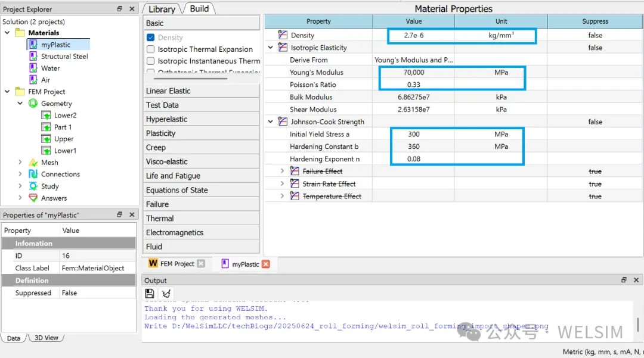Viewport: 644px width, 358px height.
Task: Click the Air material icon
Action: (x=33, y=80)
